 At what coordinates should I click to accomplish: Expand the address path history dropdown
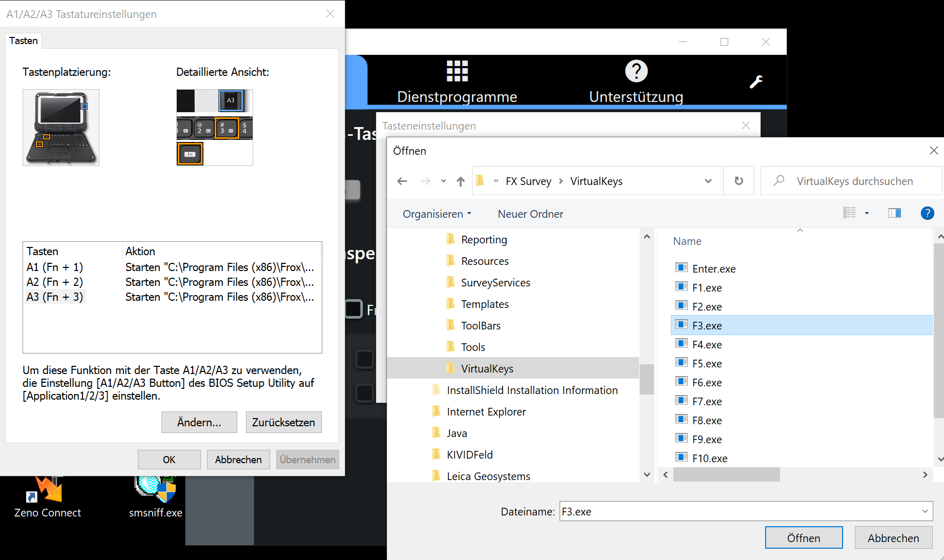coord(708,181)
